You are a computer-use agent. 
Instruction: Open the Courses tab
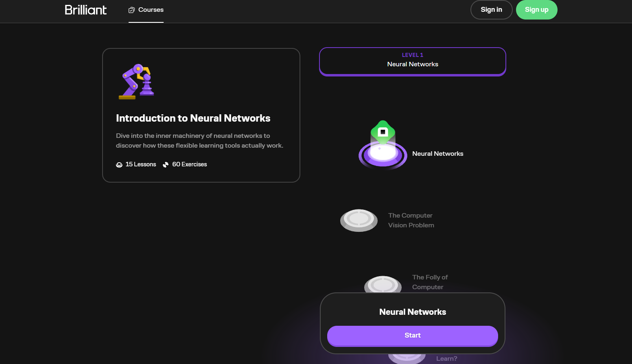coord(146,10)
